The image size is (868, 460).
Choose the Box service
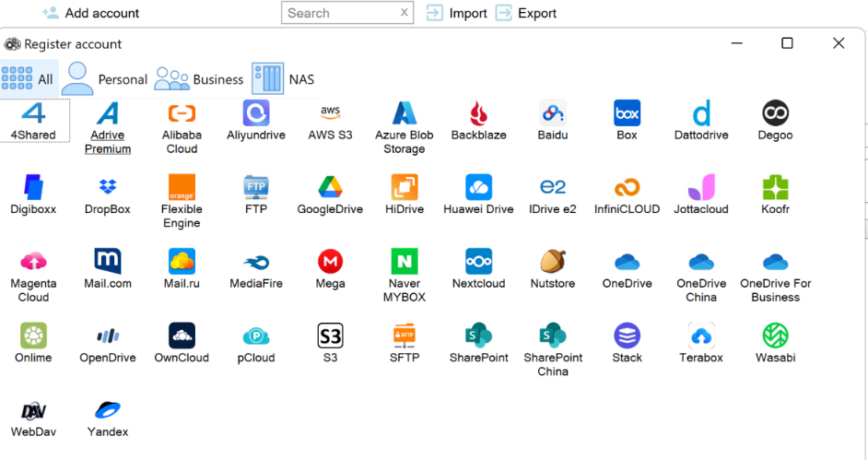coord(627,121)
